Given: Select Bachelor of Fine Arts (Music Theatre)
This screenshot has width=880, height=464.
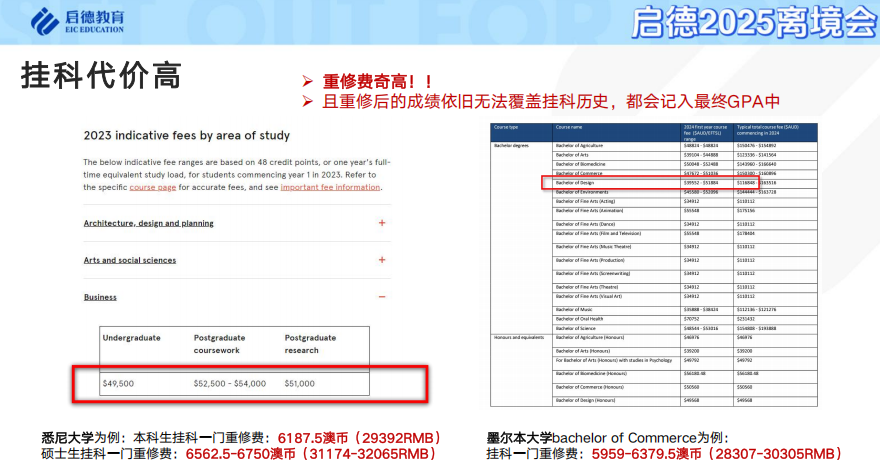Looking at the screenshot, I should 593,247.
